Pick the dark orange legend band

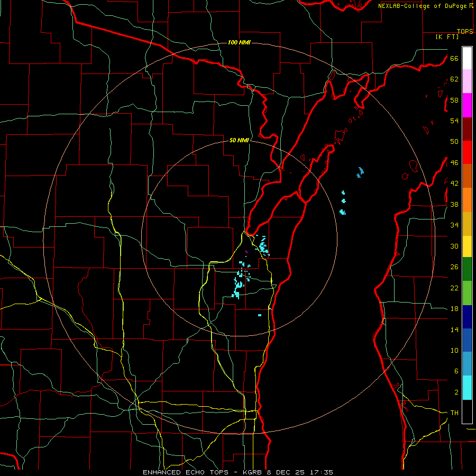[x=467, y=176]
